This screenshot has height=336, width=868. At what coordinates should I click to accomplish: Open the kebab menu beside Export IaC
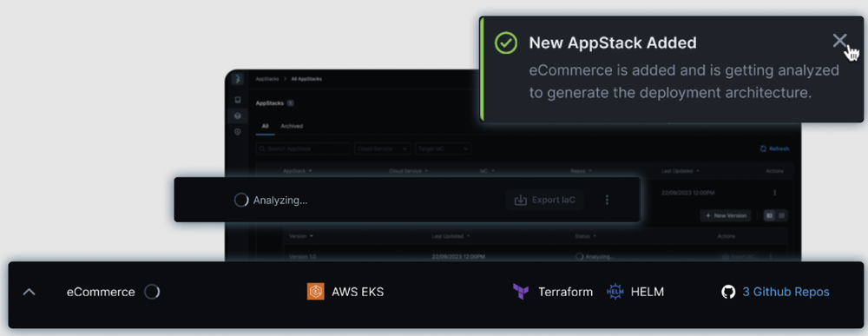click(608, 200)
